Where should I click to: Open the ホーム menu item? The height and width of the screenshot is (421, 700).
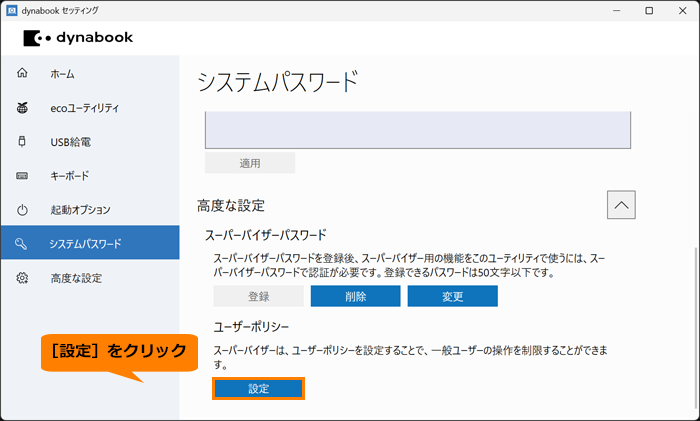point(90,73)
